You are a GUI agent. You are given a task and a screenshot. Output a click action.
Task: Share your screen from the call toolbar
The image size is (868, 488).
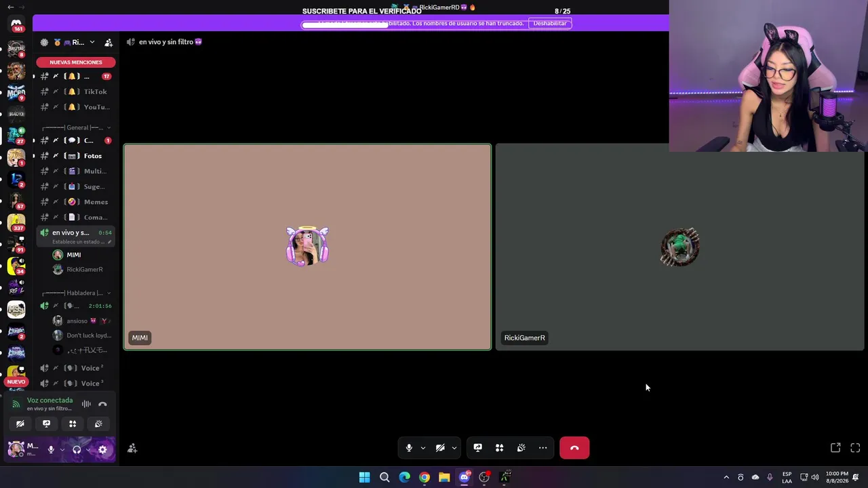(477, 448)
